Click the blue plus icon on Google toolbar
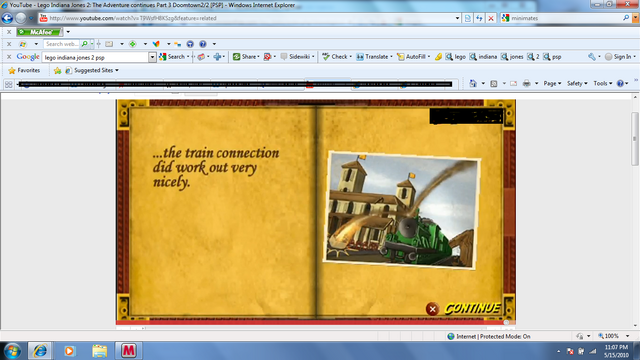The height and width of the screenshot is (360, 640). tap(217, 57)
